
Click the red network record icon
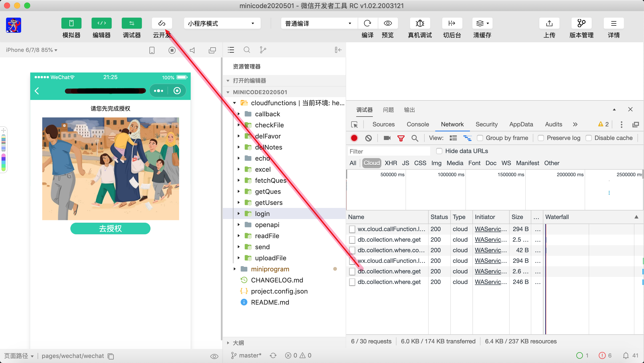[x=354, y=138]
